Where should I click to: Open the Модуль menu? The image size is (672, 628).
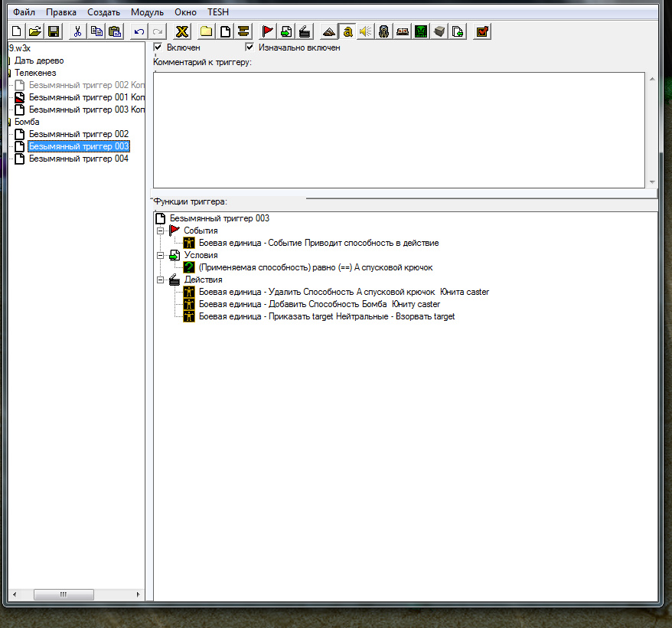(x=147, y=12)
